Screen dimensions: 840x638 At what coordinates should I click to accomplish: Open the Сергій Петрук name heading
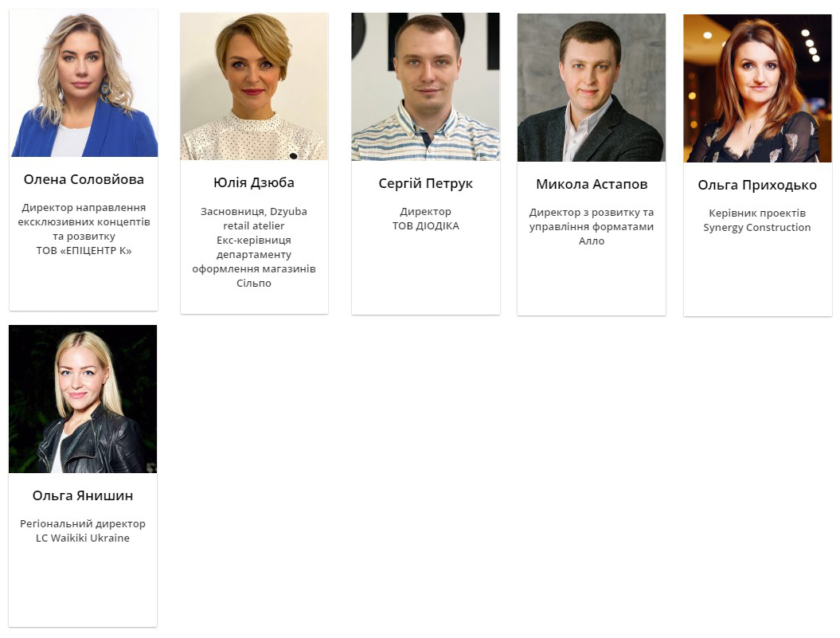[425, 183]
